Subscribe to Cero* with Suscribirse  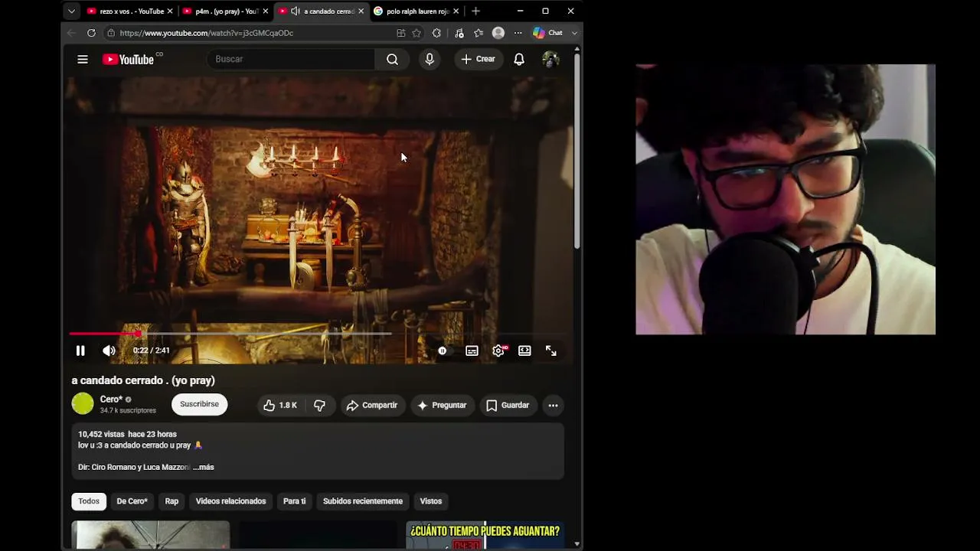199,404
